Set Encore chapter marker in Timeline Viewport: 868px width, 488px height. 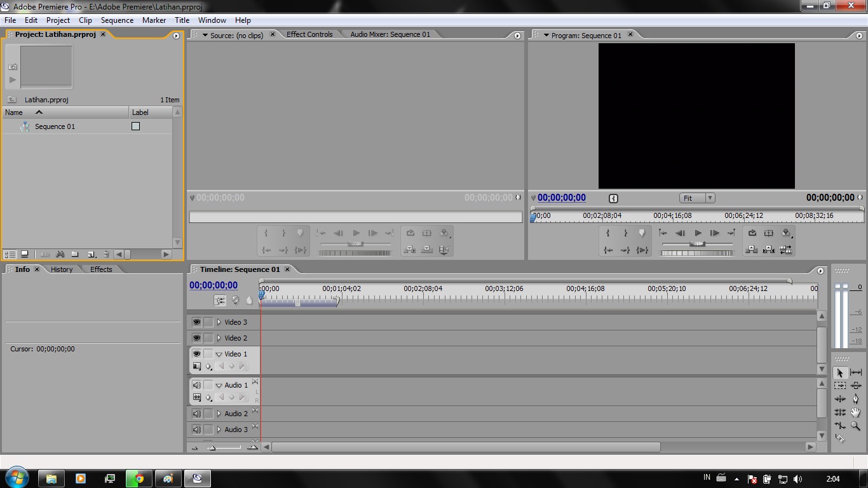(235, 301)
